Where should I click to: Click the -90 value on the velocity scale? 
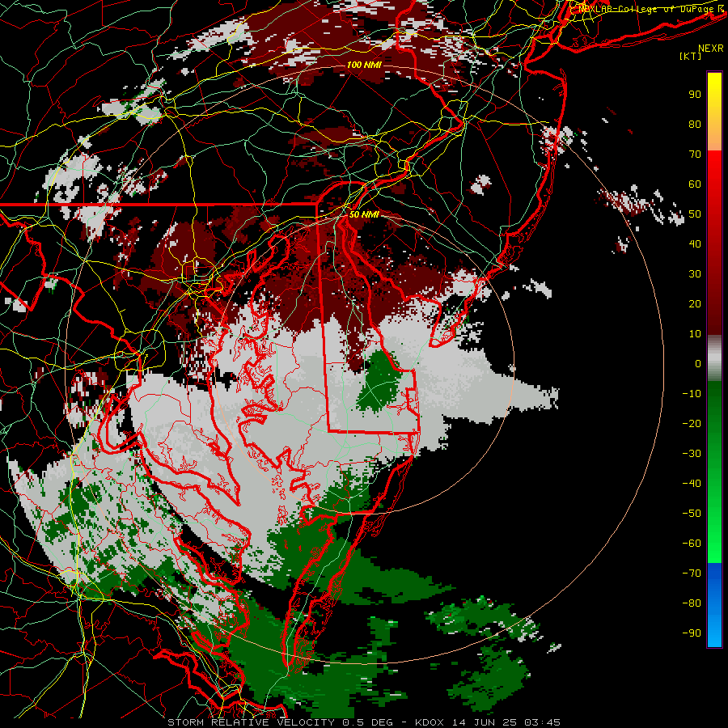click(x=692, y=633)
